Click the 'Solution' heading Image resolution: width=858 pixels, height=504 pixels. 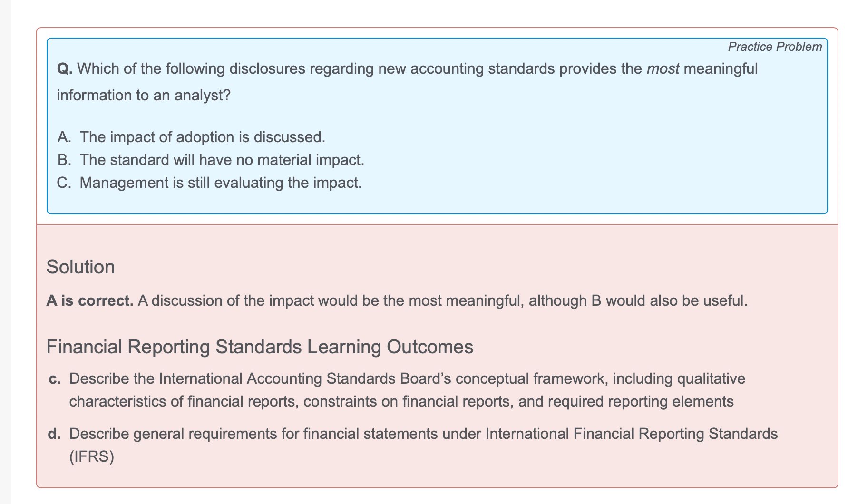pyautogui.click(x=80, y=267)
